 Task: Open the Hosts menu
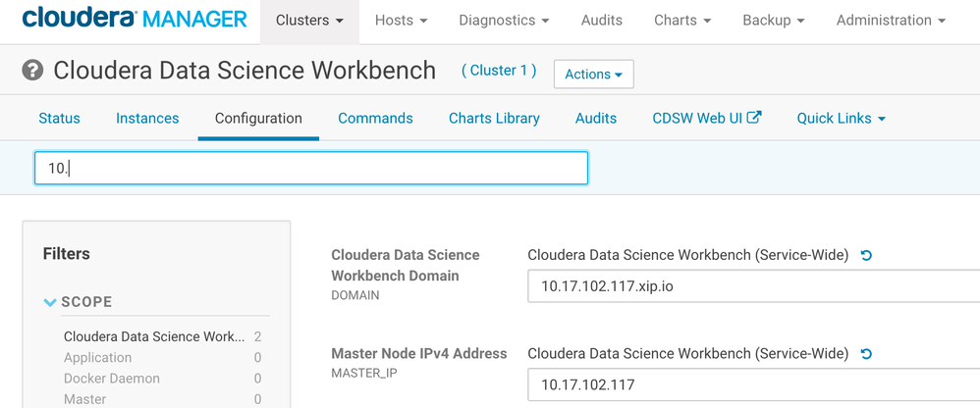point(401,21)
